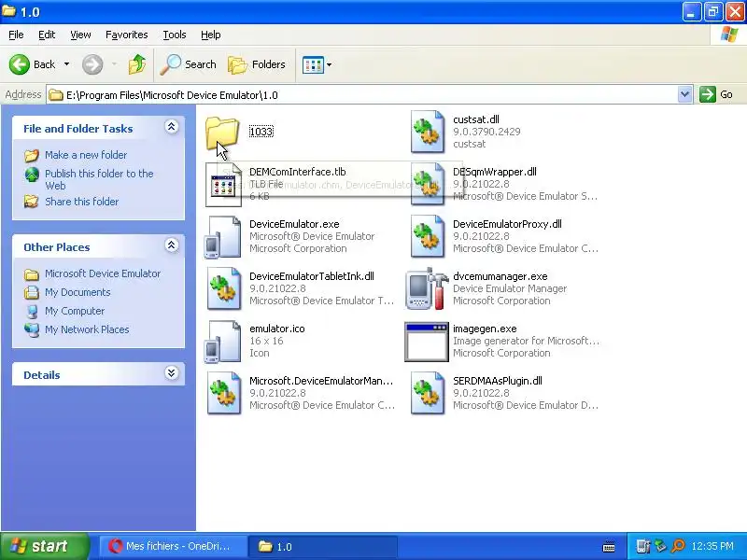Viewport: 747px width, 560px height.
Task: Toggle the Folders pane
Action: [x=257, y=64]
